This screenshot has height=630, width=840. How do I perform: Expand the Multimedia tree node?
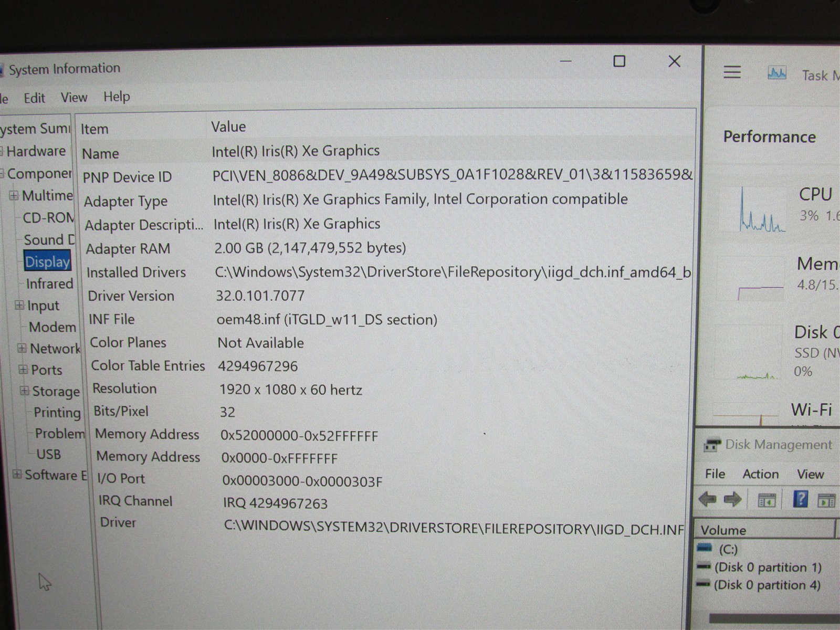(14, 195)
